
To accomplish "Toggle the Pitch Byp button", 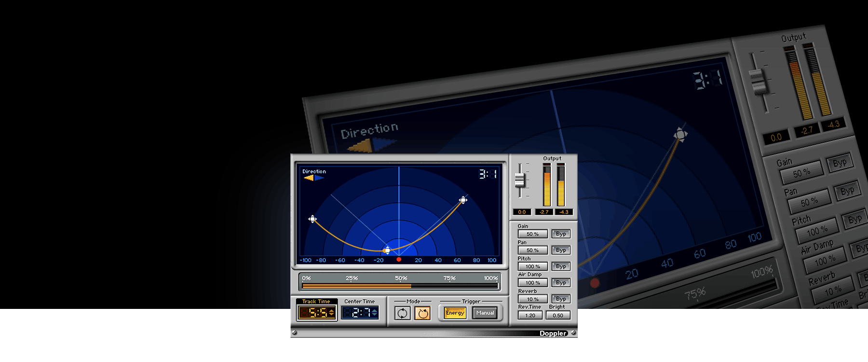I will 561,266.
